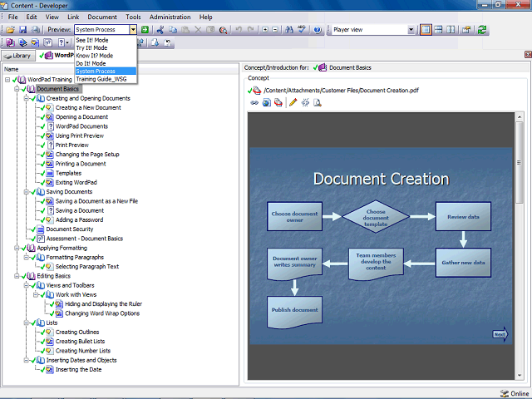Click the Collapse all minus icon
Screen dimensions: 532x399
pyautogui.click(x=275, y=30)
